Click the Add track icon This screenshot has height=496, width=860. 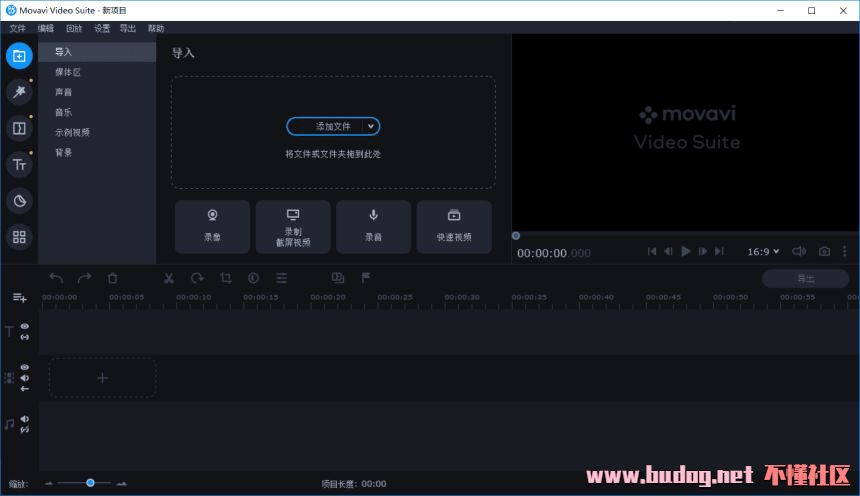point(19,297)
